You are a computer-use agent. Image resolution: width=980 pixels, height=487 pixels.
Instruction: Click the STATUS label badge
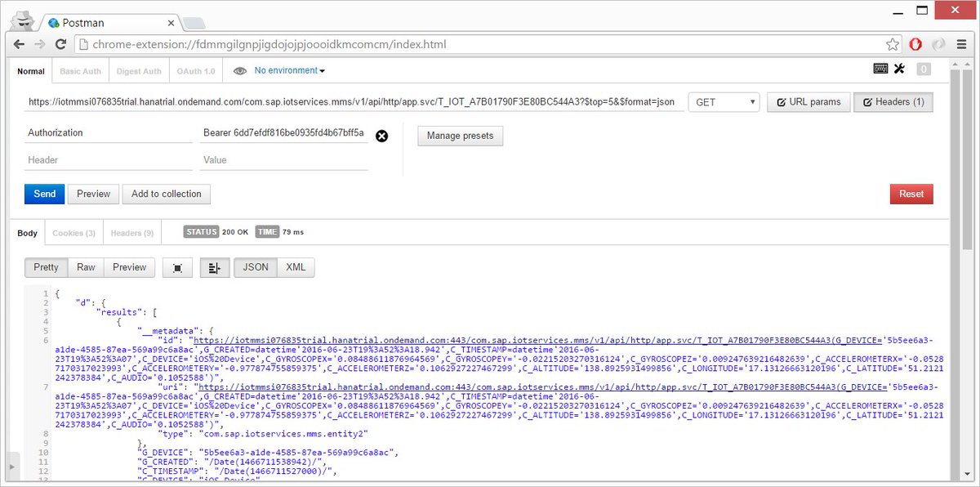202,232
